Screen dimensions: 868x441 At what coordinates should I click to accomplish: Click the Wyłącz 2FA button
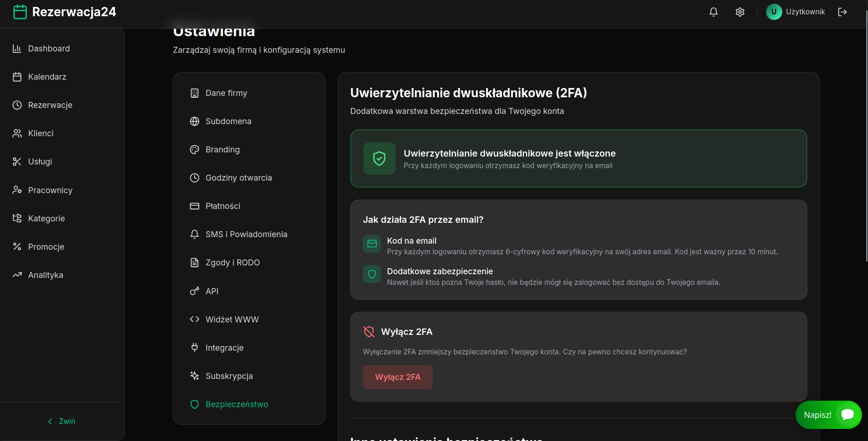[x=398, y=377]
